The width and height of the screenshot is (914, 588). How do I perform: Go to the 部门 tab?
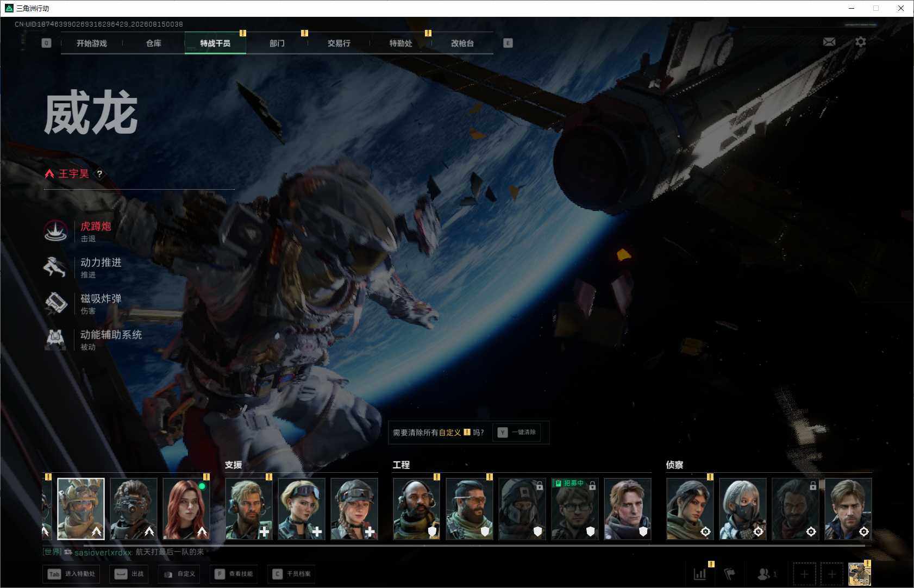pyautogui.click(x=277, y=43)
